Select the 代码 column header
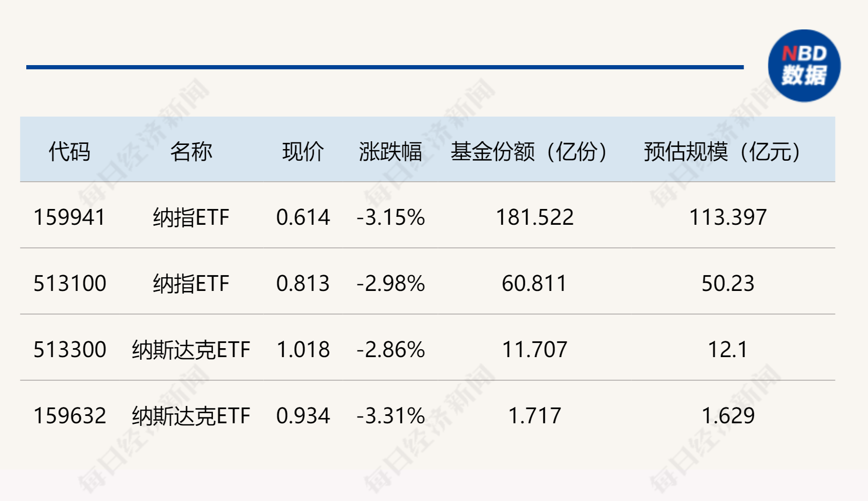The image size is (868, 501). pyautogui.click(x=69, y=152)
